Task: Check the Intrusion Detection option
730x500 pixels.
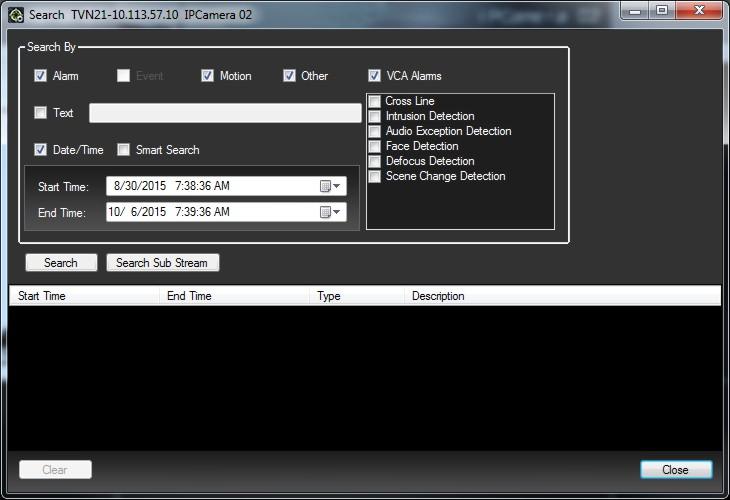Action: pos(375,116)
